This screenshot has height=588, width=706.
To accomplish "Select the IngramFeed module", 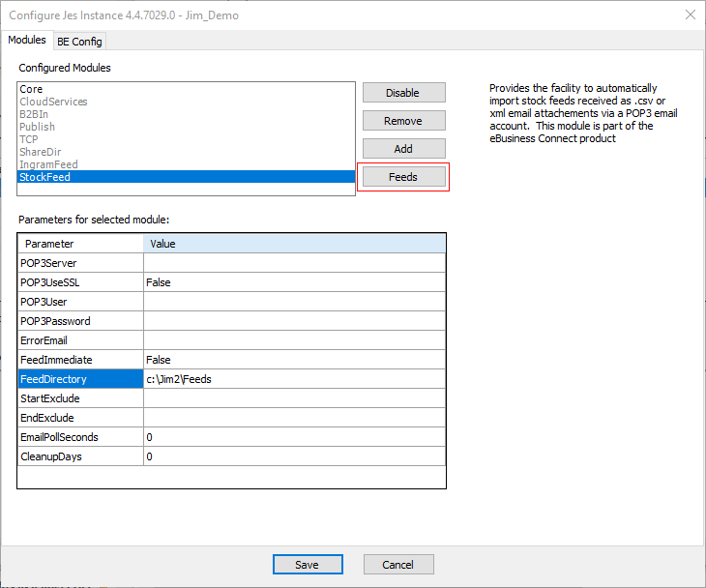I will coord(48,164).
